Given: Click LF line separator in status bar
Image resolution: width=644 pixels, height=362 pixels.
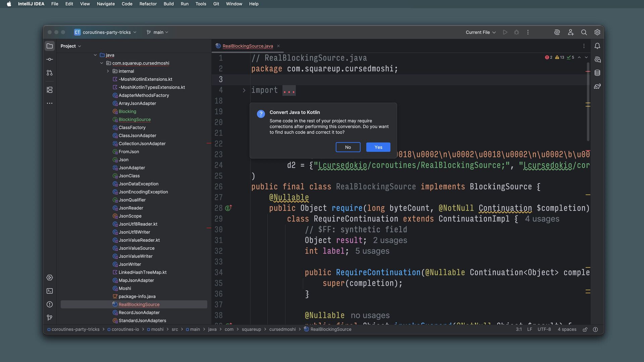Looking at the screenshot, I should (530, 329).
